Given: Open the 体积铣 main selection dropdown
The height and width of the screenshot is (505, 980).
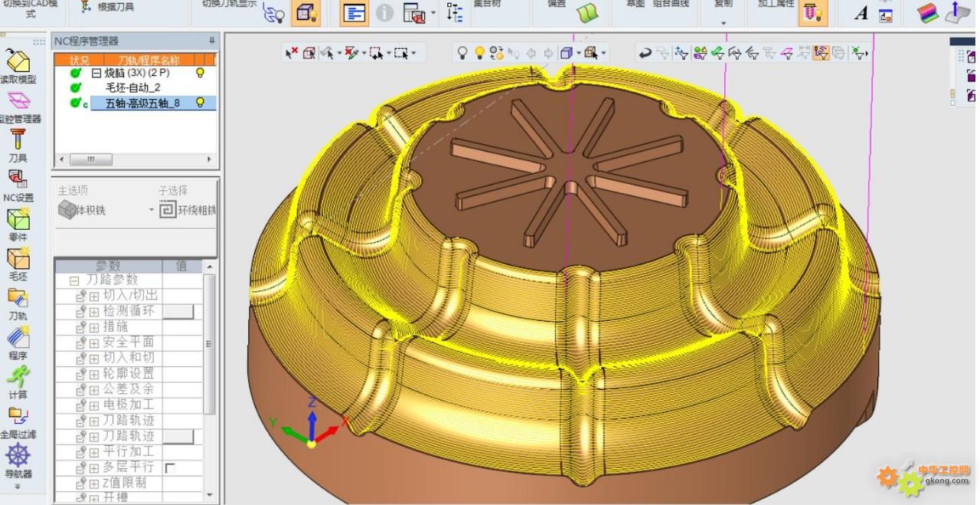Looking at the screenshot, I should (151, 210).
